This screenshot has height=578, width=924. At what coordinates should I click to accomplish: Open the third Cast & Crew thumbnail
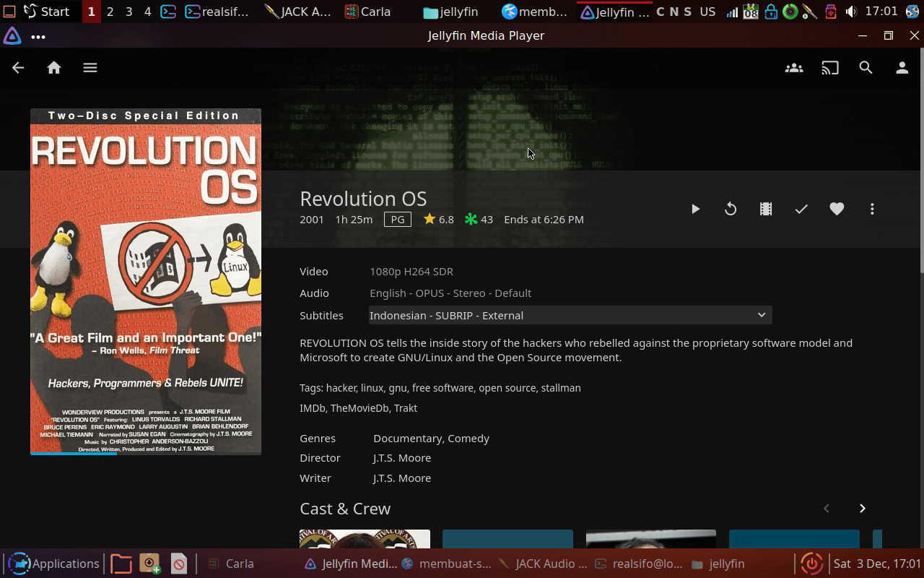point(651,539)
